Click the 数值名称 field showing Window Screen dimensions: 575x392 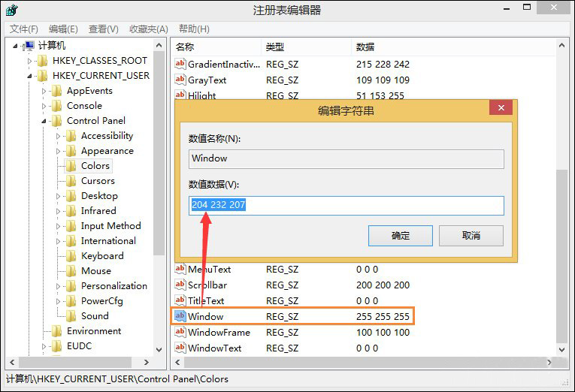[347, 159]
